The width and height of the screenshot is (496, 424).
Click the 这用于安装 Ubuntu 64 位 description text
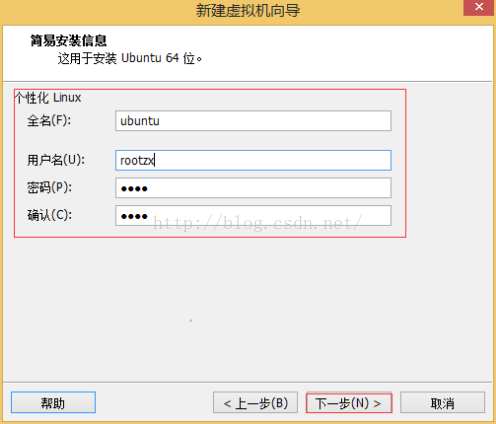point(130,58)
